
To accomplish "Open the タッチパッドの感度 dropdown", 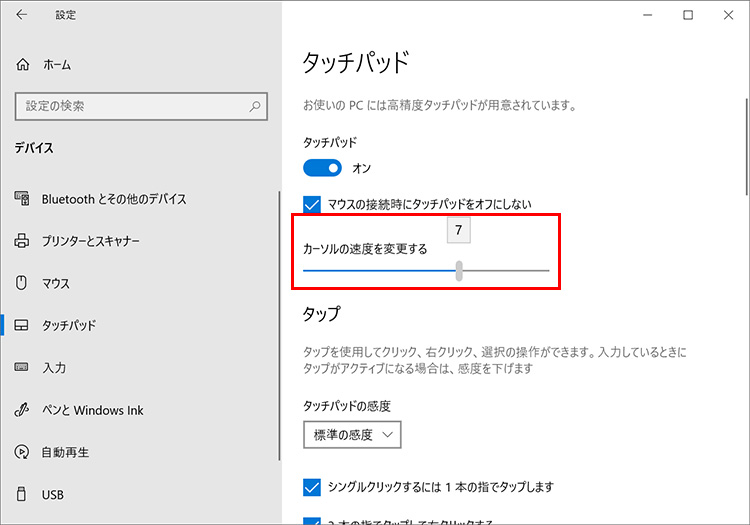I will coord(352,434).
